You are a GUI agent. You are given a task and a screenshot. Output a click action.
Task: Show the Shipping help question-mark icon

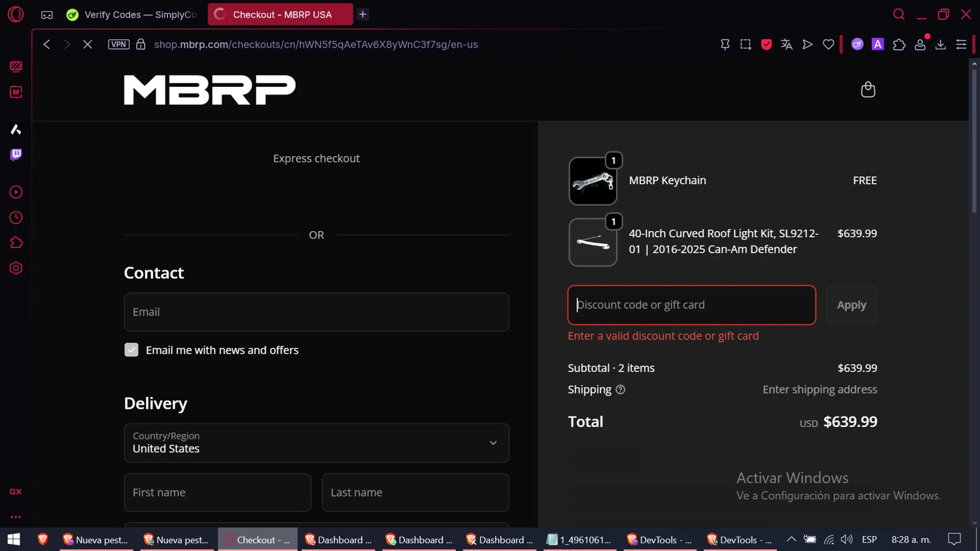pyautogui.click(x=621, y=390)
